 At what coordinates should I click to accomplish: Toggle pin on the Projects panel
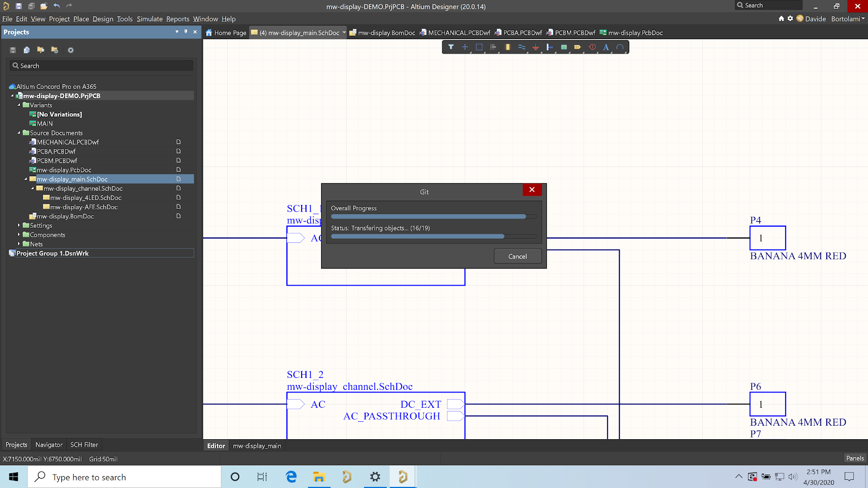click(185, 32)
